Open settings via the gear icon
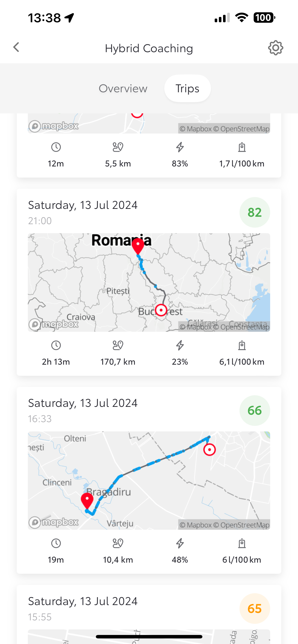298x644 pixels. pos(275,48)
